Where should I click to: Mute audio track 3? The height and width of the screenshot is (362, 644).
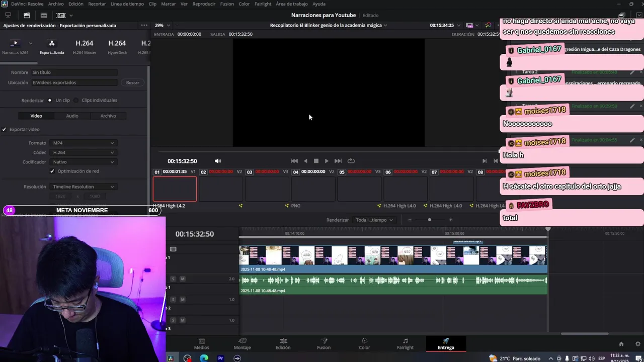(183, 320)
